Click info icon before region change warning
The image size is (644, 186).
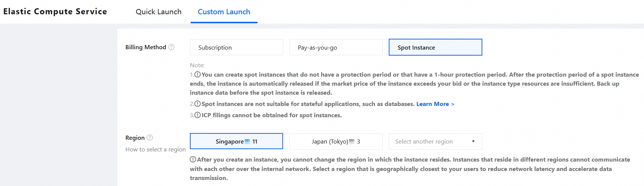click(193, 159)
